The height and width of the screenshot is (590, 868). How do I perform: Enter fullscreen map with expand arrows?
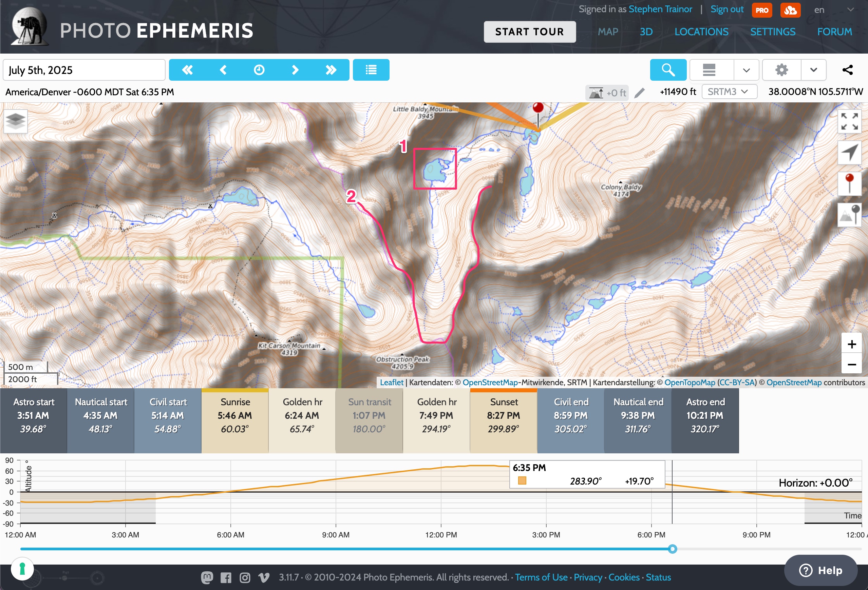(x=849, y=121)
